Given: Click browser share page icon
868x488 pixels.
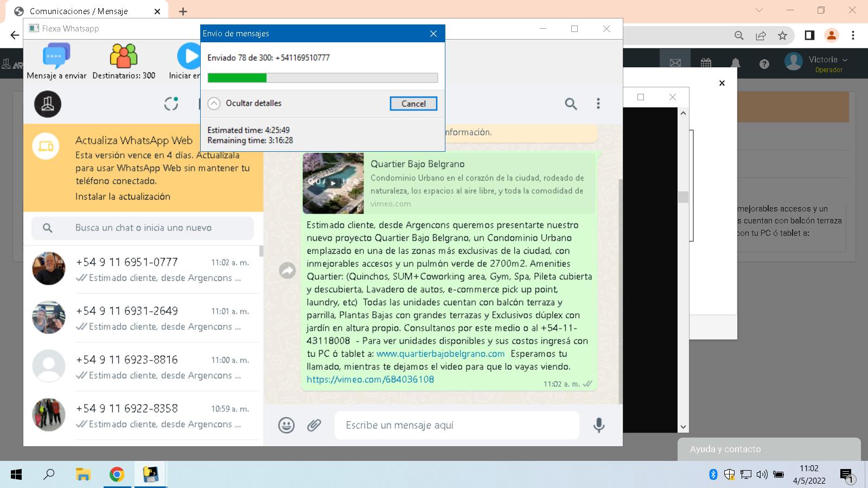Looking at the screenshot, I should pos(761,35).
